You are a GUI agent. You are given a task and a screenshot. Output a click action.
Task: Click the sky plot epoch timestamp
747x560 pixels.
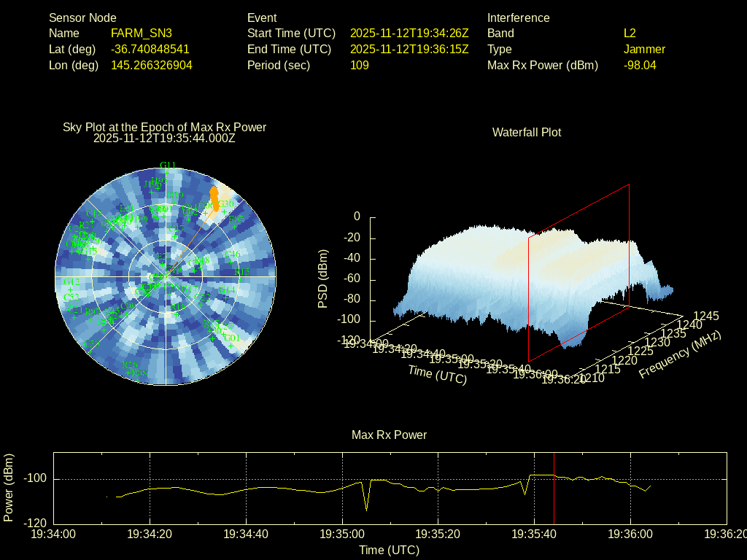[x=164, y=138]
